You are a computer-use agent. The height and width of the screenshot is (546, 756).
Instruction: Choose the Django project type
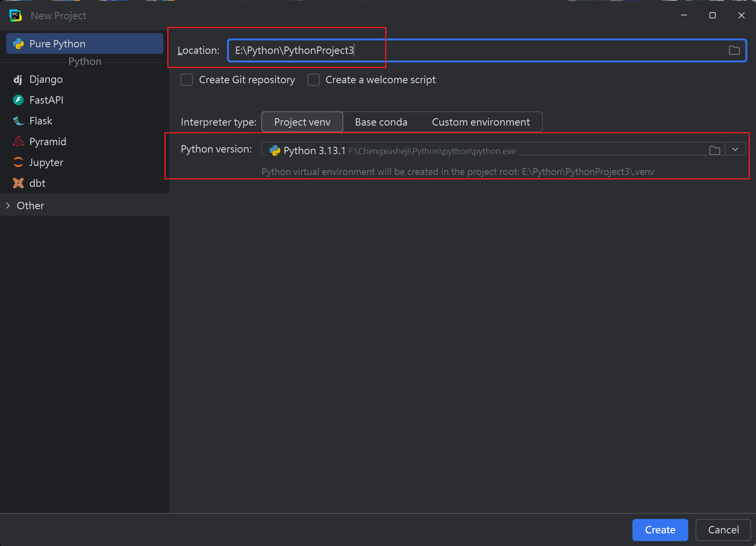[x=84, y=79]
